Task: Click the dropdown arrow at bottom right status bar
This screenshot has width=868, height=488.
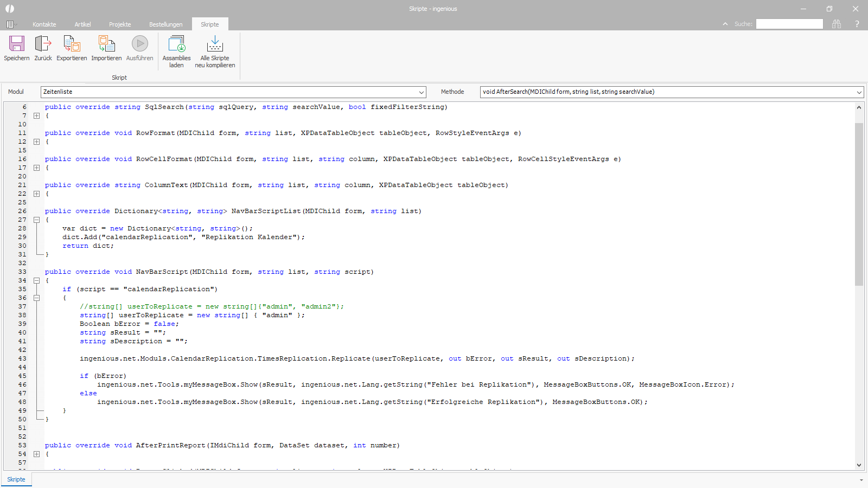Action: click(x=861, y=480)
